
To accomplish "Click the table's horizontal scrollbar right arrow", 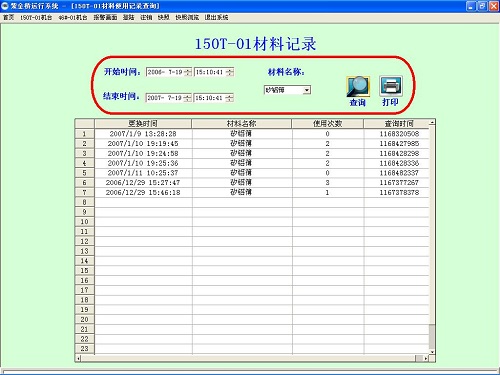I will (x=426, y=359).
